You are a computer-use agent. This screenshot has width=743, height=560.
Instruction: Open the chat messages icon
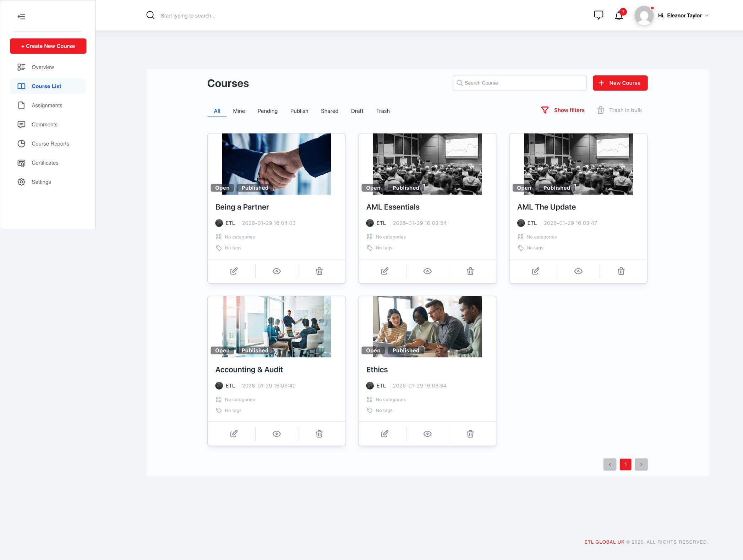point(599,15)
